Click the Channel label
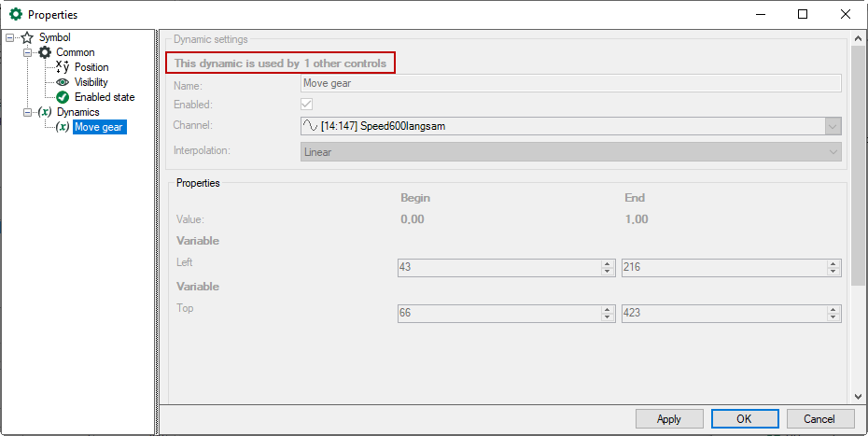 pyautogui.click(x=192, y=125)
